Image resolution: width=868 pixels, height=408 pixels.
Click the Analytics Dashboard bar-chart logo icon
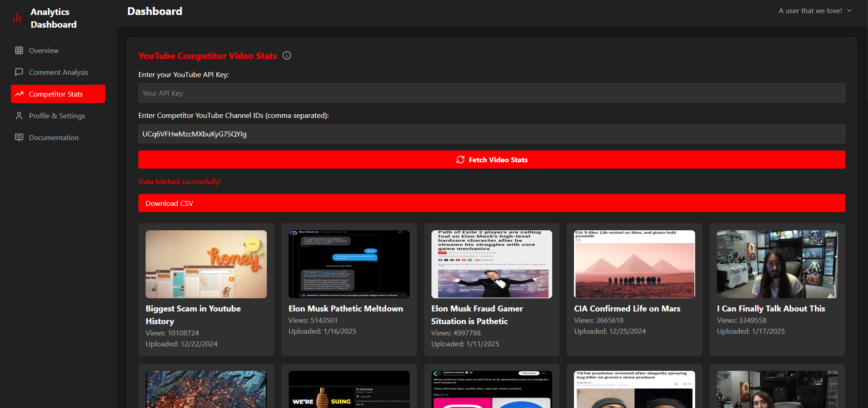coord(17,18)
